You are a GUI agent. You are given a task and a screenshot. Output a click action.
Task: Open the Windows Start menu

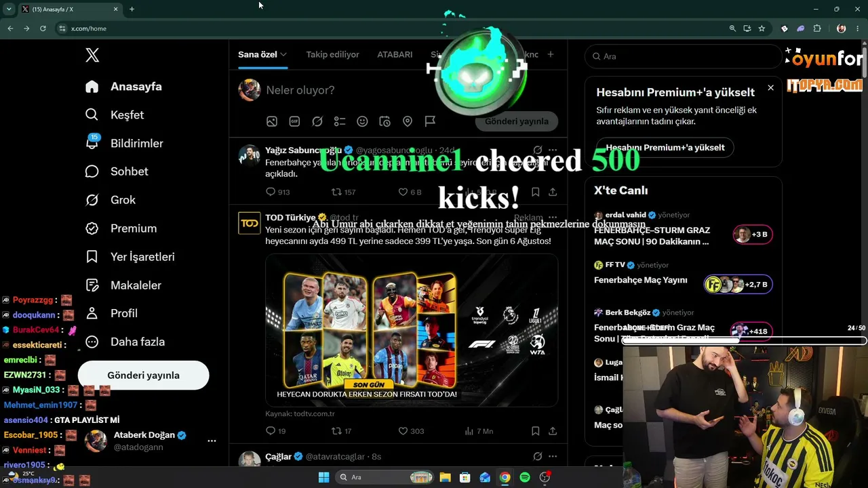point(323,477)
